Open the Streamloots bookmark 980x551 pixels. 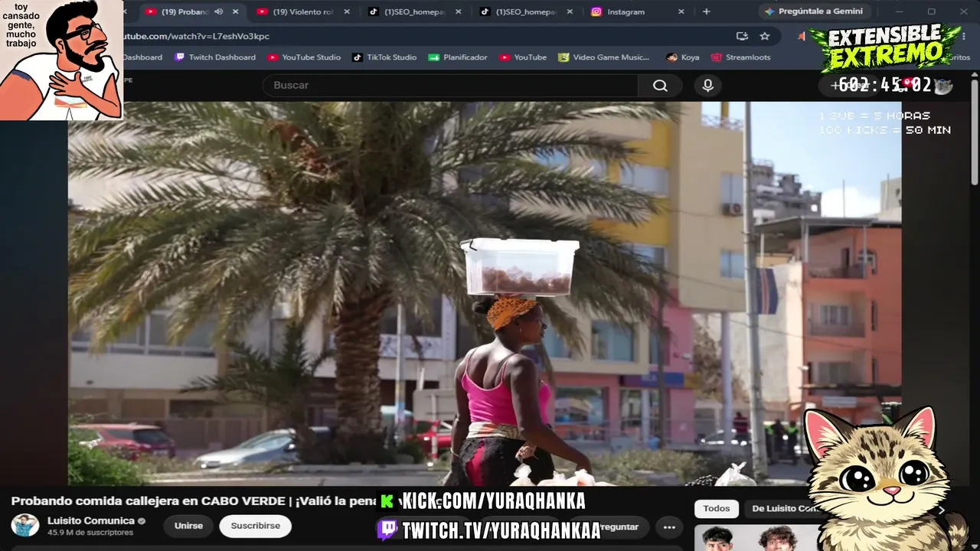(x=740, y=57)
